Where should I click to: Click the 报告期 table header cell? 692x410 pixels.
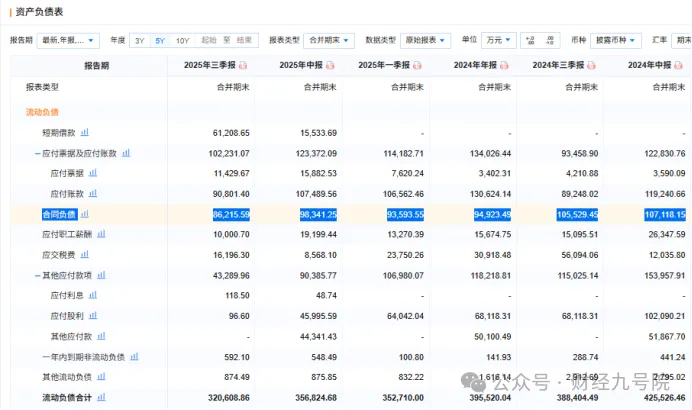click(x=97, y=66)
